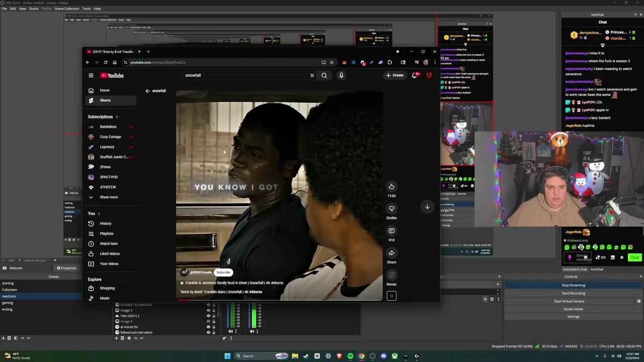Mute the left audio mixer channel
Viewport: 644px width, 362px height.
[231, 331]
